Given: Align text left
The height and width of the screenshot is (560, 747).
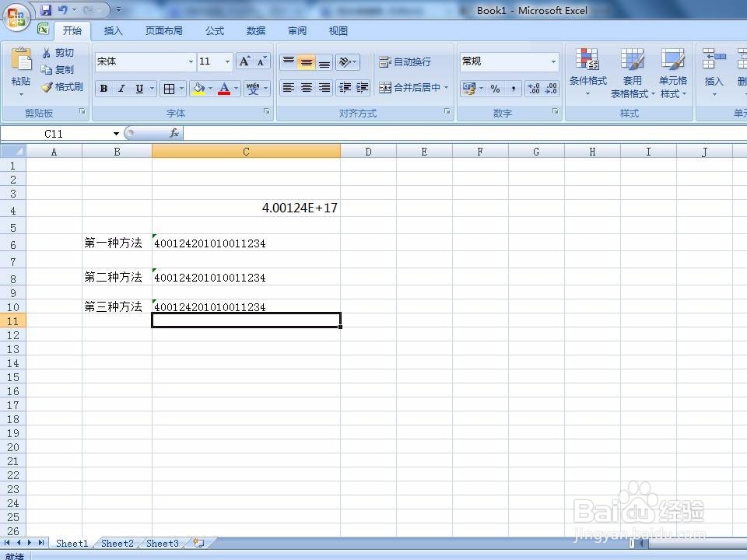Looking at the screenshot, I should click(289, 88).
